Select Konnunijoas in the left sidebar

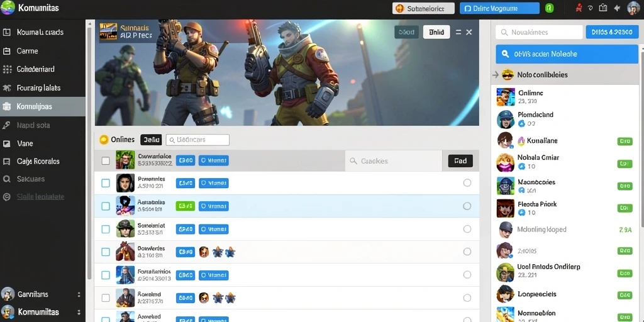click(43, 106)
